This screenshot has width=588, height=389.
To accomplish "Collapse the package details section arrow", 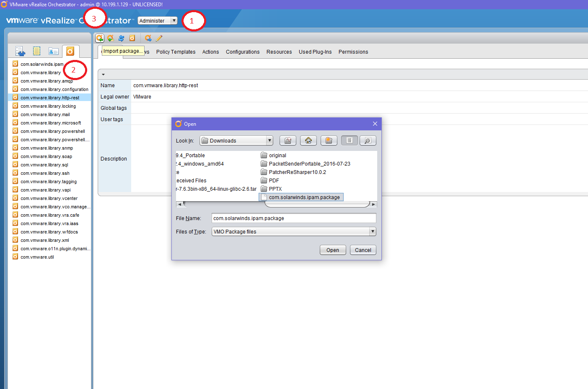I will [x=103, y=75].
